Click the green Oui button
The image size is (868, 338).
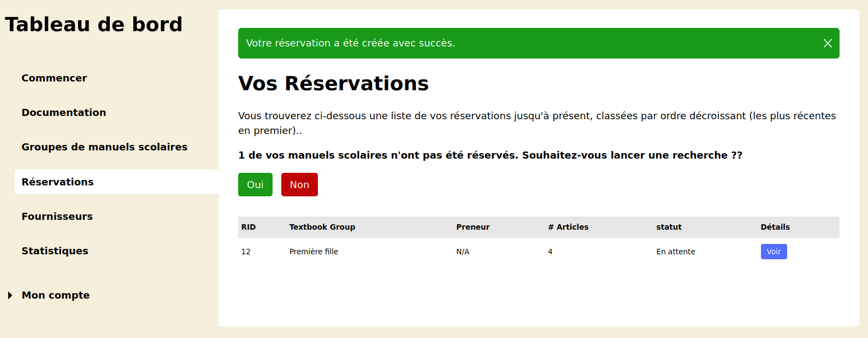[255, 184]
